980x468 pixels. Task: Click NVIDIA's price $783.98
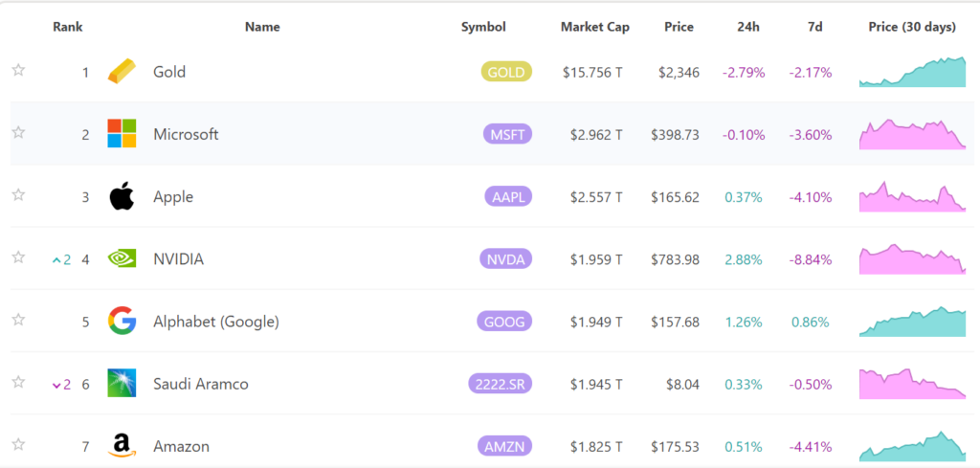[x=675, y=260]
